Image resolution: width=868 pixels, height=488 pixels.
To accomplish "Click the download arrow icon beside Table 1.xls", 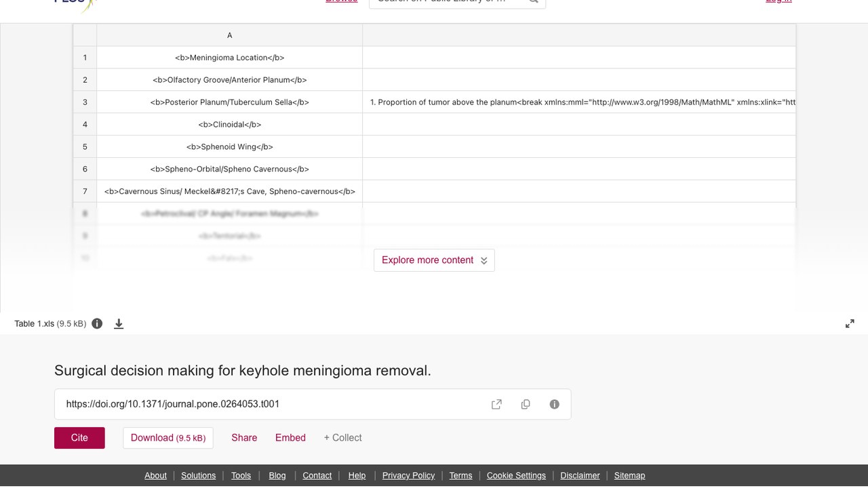I will pos(119,324).
